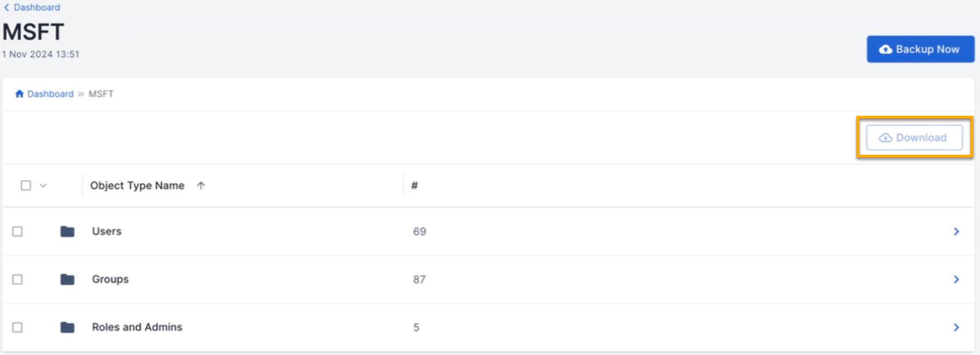Open the Dashboard breadcrumb link

coord(50,94)
